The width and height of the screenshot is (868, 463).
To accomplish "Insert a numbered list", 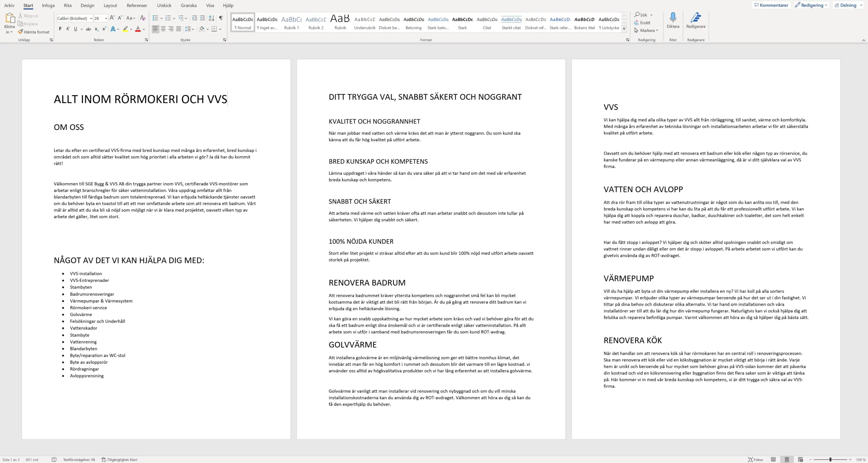I will pyautogui.click(x=168, y=18).
